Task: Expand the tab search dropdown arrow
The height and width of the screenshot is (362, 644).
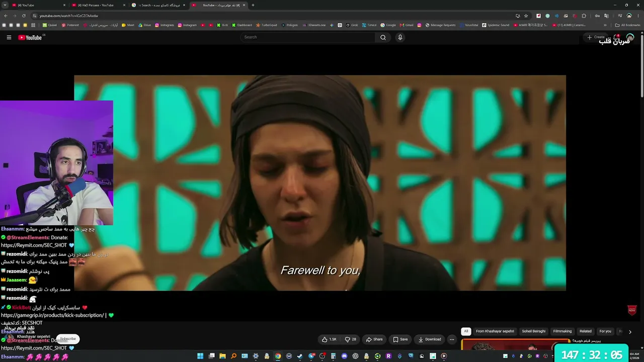Action: coord(5,5)
